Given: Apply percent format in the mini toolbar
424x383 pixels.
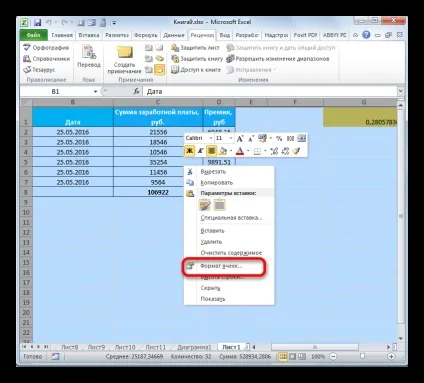Looking at the screenshot, I should pyautogui.click(x=279, y=138).
